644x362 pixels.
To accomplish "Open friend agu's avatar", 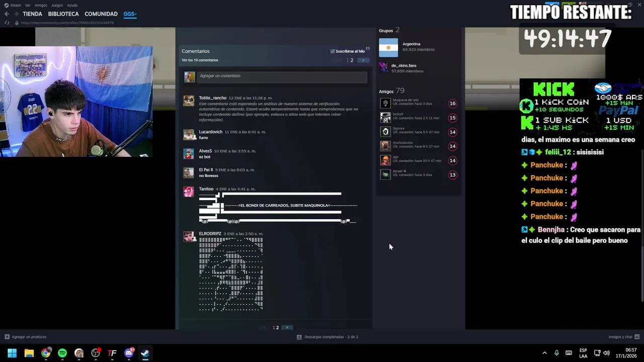I will 385,160.
